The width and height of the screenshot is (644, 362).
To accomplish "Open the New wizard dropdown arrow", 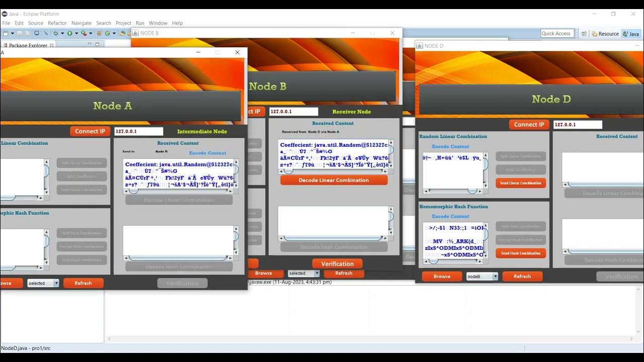I will pyautogui.click(x=13, y=33).
